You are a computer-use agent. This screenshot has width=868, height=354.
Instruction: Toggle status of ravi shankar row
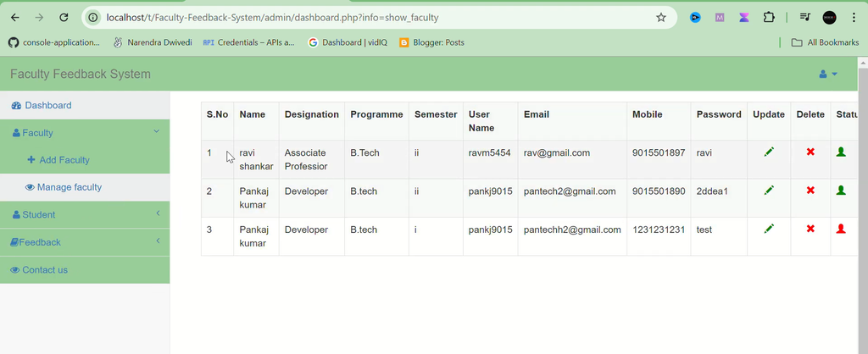(x=841, y=152)
